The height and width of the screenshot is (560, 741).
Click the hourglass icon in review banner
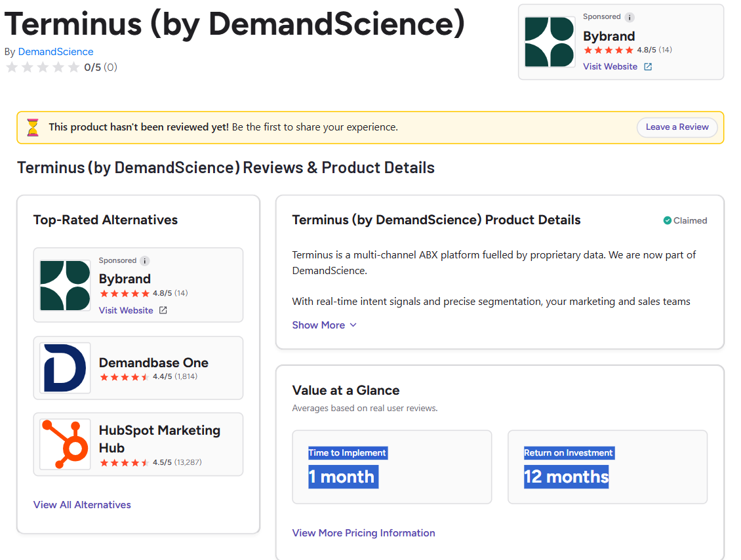(x=33, y=127)
